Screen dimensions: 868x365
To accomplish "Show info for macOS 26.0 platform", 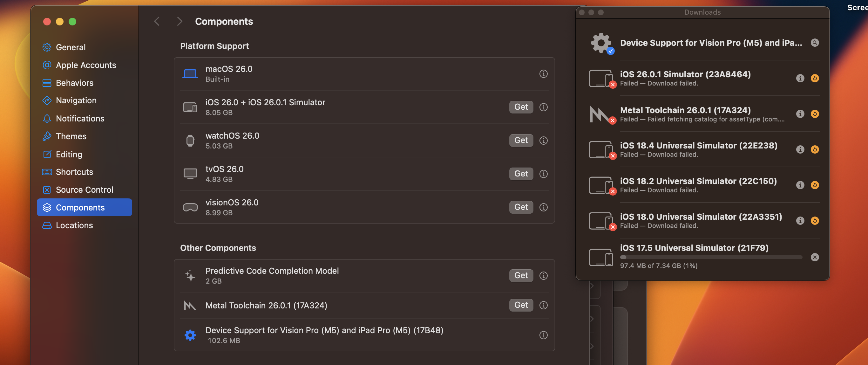I will pyautogui.click(x=543, y=74).
